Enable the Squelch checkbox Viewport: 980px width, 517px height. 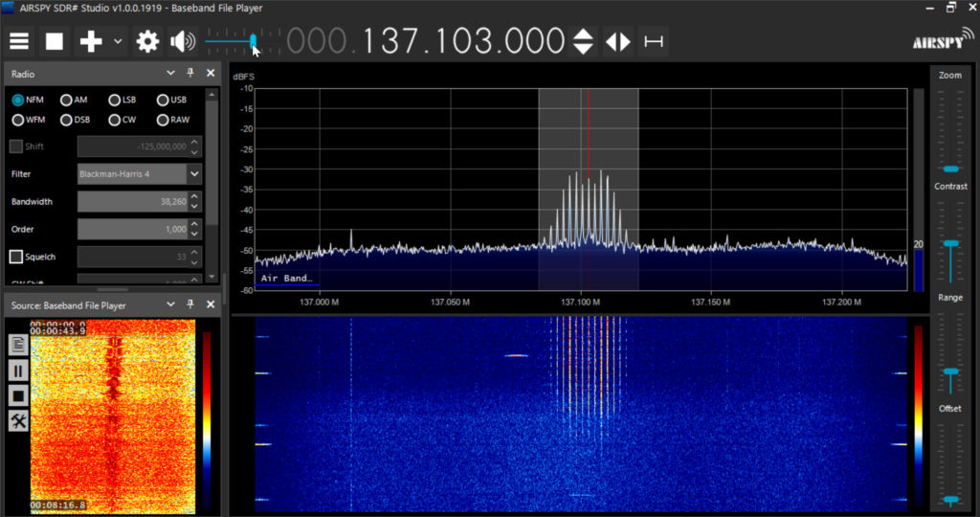coord(16,257)
